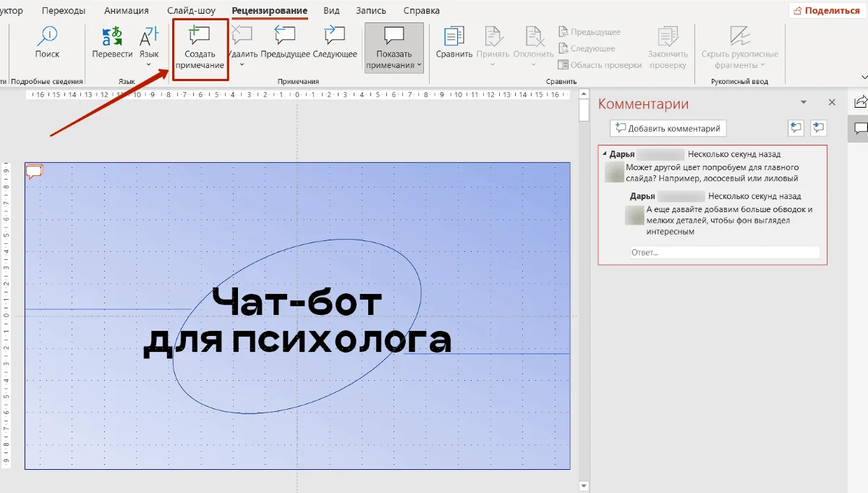
Task: Click the Перевести translate icon
Action: pos(112,36)
